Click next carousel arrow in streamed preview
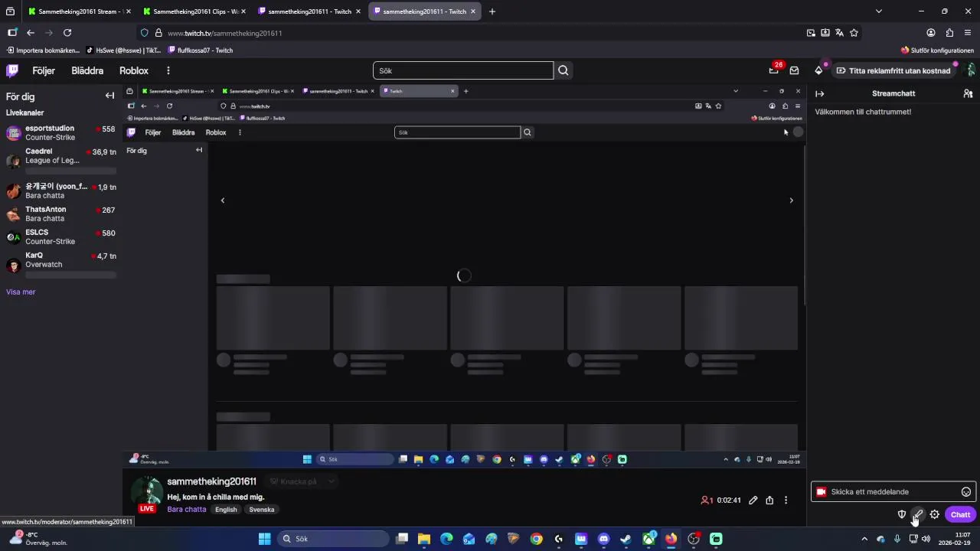 [x=791, y=201]
